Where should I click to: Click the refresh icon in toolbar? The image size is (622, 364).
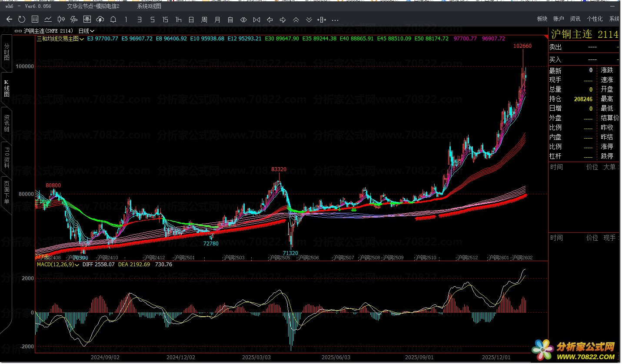pyautogui.click(x=22, y=20)
